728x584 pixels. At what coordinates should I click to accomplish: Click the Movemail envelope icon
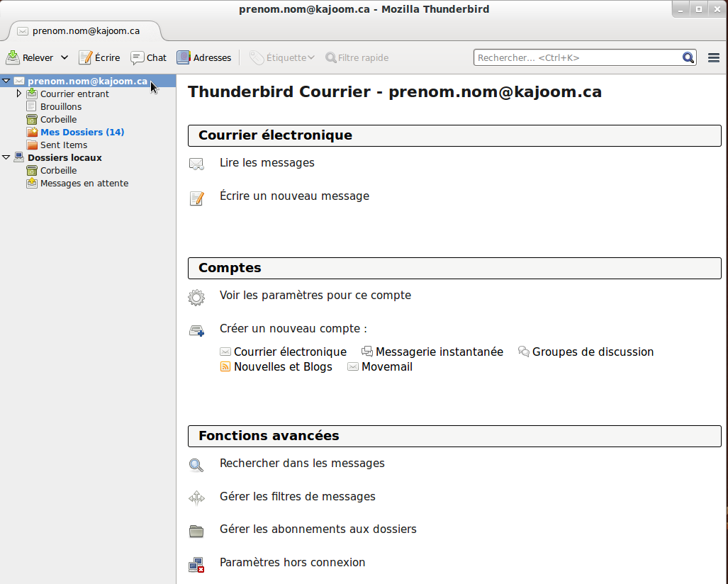(x=353, y=366)
